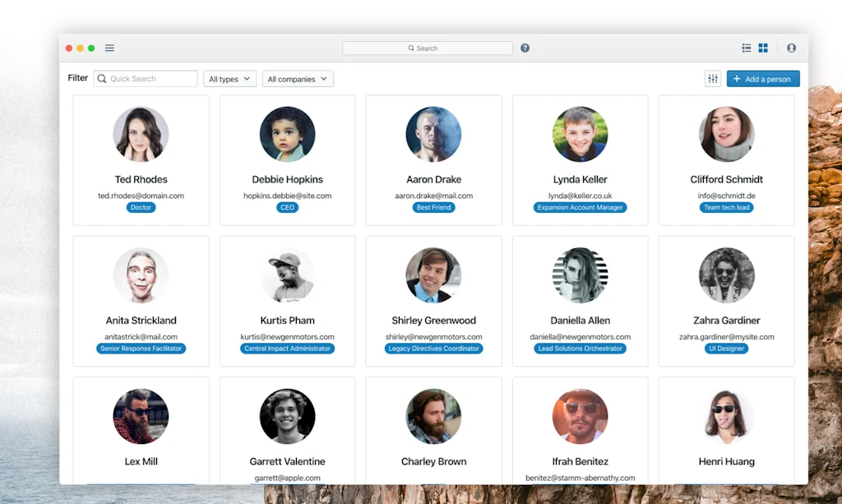
Task: Select the Doctor tag on Ted Rhodes
Action: [141, 207]
